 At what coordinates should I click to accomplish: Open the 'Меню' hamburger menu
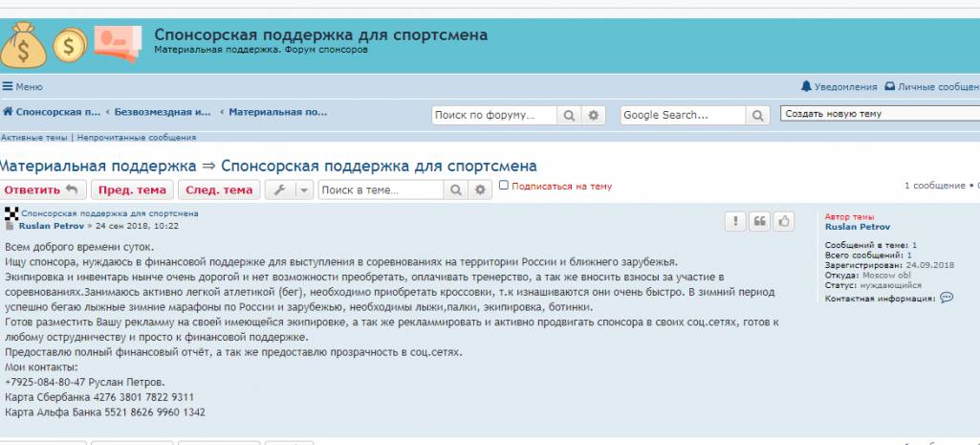pos(23,87)
